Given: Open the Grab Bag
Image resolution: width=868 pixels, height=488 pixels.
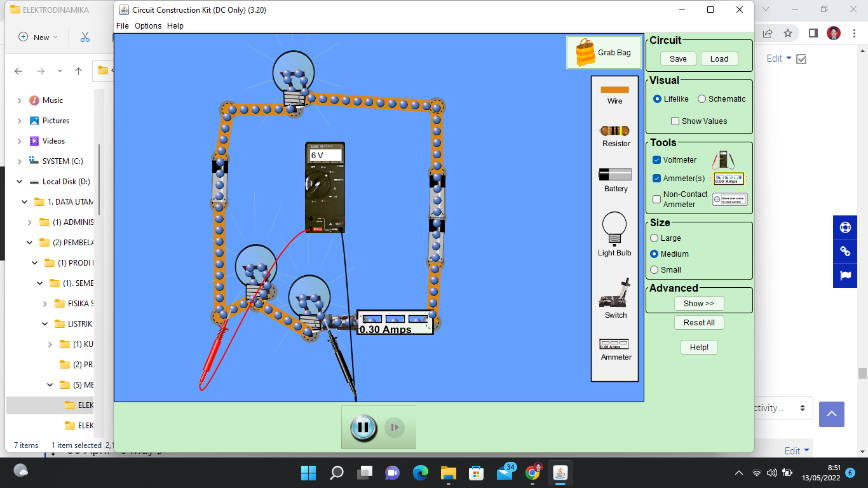Looking at the screenshot, I should pyautogui.click(x=604, y=53).
